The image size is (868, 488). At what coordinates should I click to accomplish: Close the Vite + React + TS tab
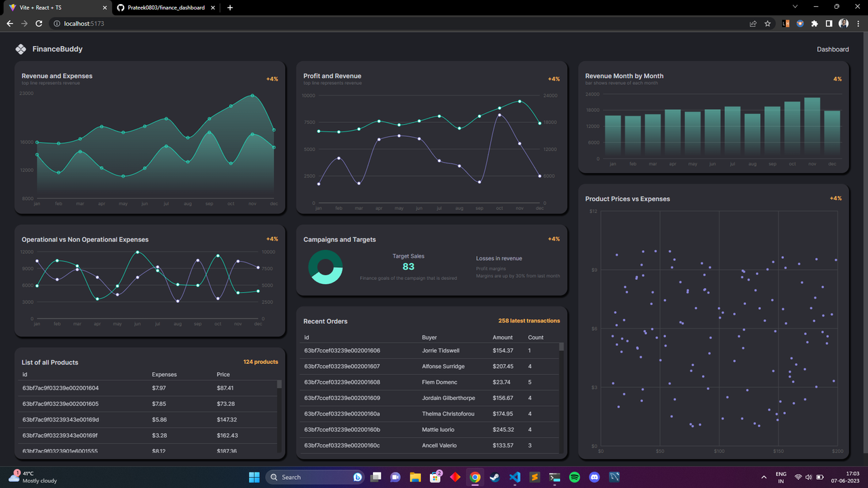click(104, 7)
